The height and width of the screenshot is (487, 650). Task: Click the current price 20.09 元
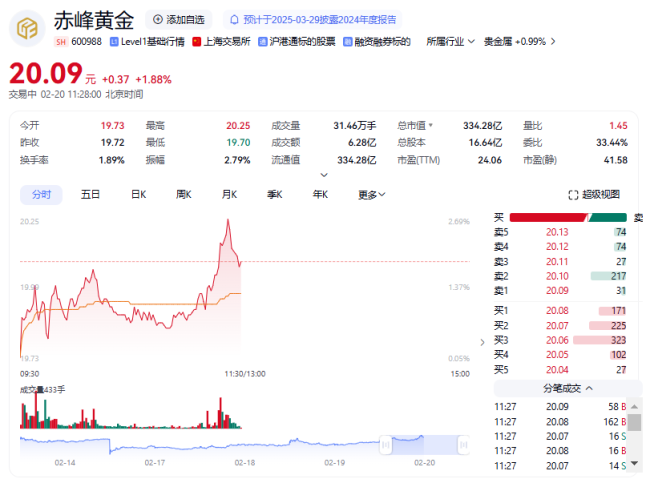[52, 74]
